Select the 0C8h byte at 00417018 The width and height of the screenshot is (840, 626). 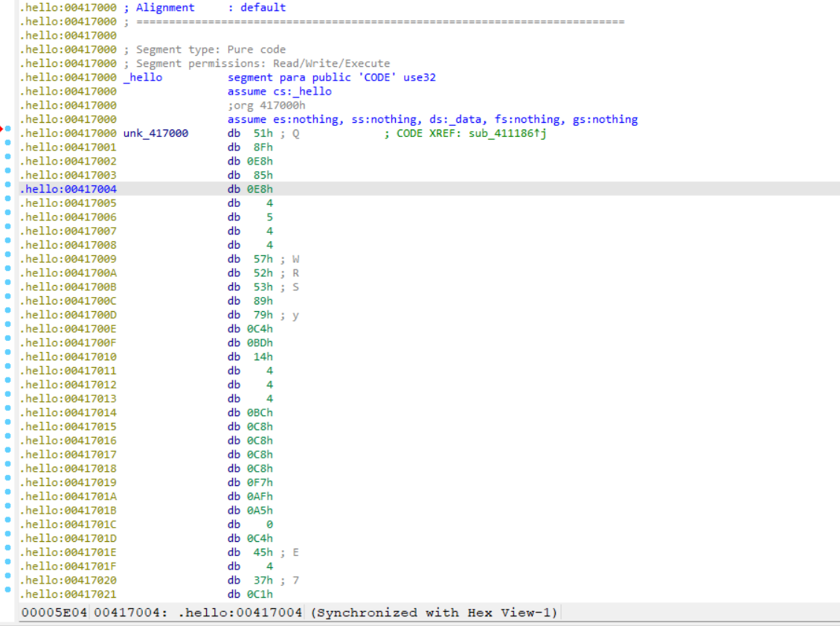pos(260,469)
